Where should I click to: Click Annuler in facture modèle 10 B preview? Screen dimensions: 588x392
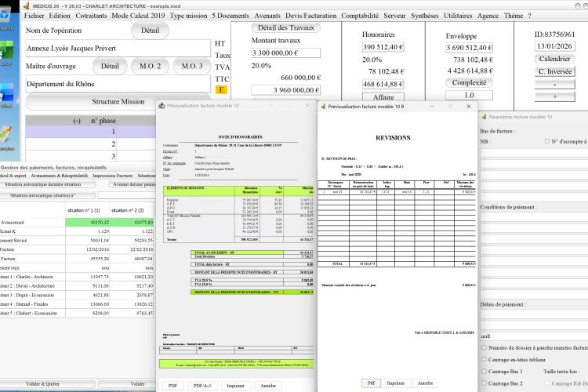click(x=425, y=383)
